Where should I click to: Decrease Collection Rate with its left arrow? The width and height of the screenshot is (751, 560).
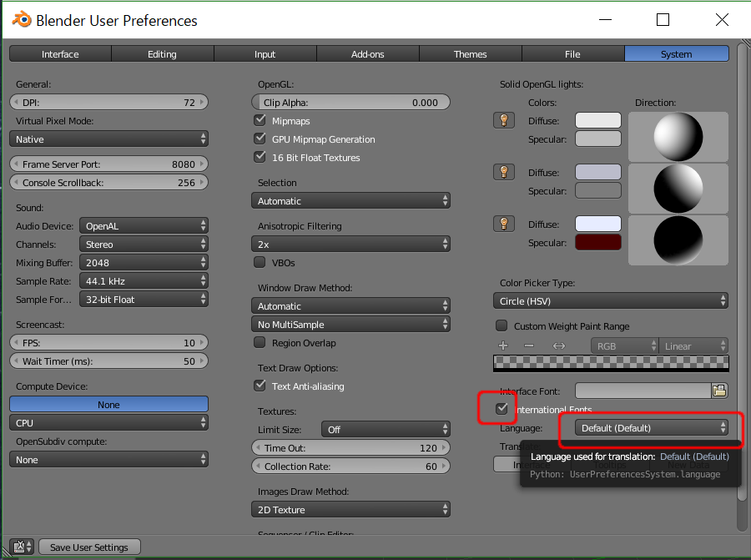(258, 466)
